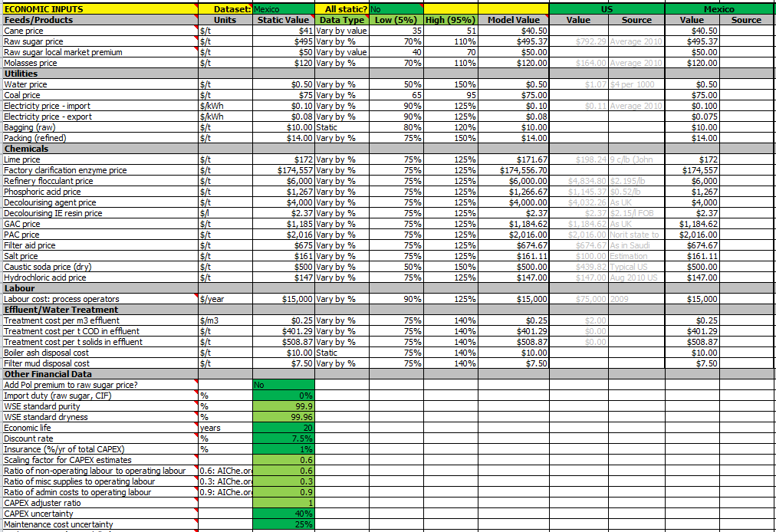Select the Decolourising agent price label
Screen dimensions: 776x532
[100, 202]
